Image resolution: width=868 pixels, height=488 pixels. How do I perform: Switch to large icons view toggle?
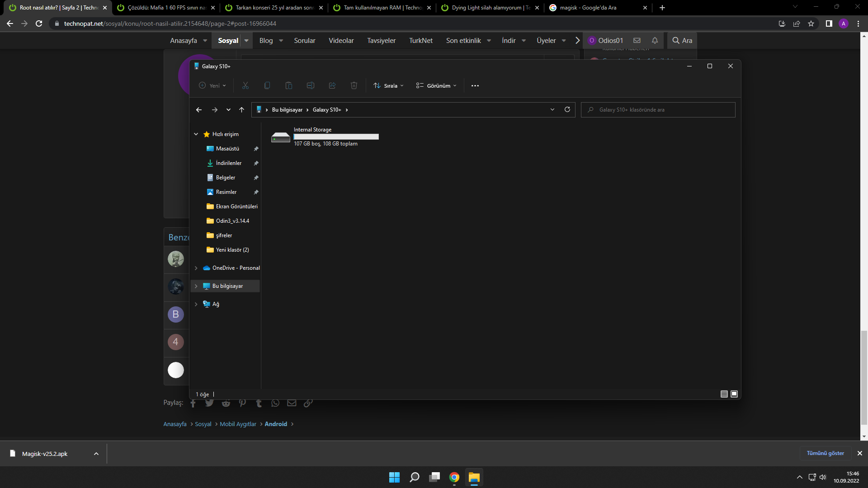coord(734,394)
